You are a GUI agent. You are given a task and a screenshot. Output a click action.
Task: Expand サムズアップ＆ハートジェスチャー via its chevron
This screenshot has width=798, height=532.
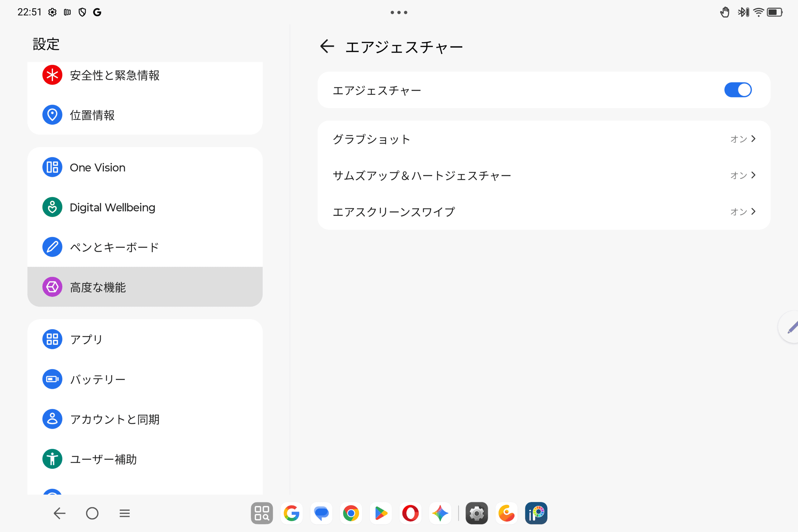coord(753,175)
